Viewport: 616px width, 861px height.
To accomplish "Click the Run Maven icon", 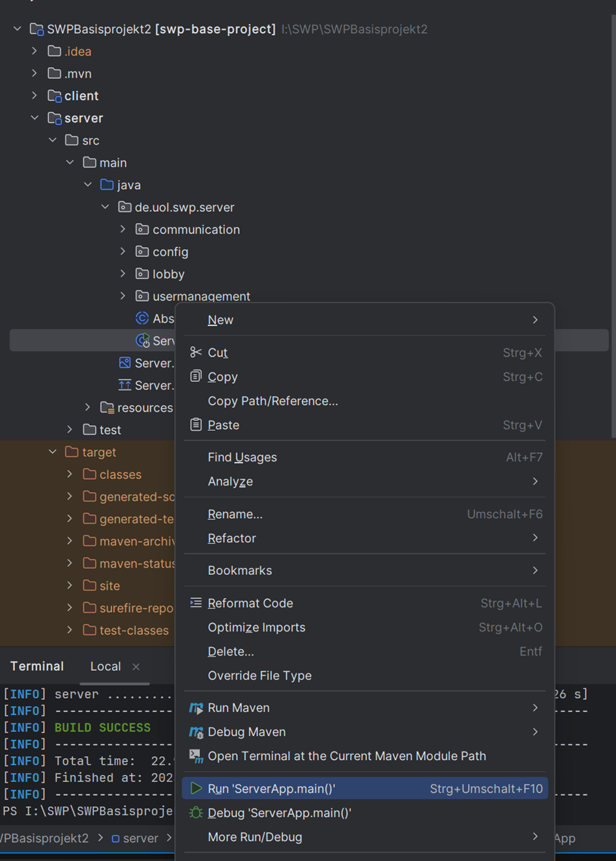I will (196, 708).
